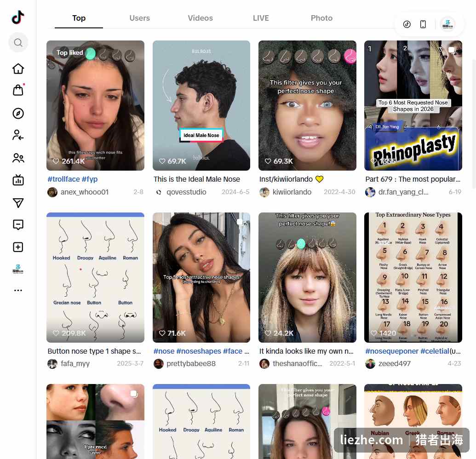Open Activity inbox icon in sidebar
The height and width of the screenshot is (459, 476).
18,225
